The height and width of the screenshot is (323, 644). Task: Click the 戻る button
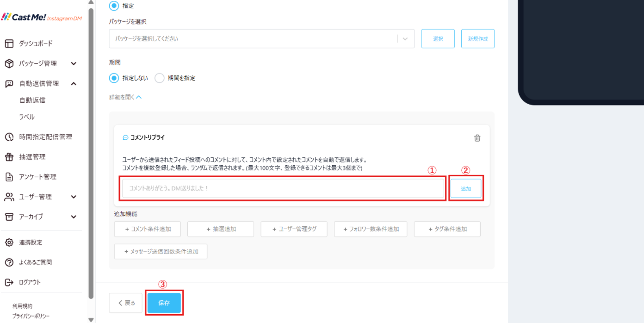tap(126, 303)
